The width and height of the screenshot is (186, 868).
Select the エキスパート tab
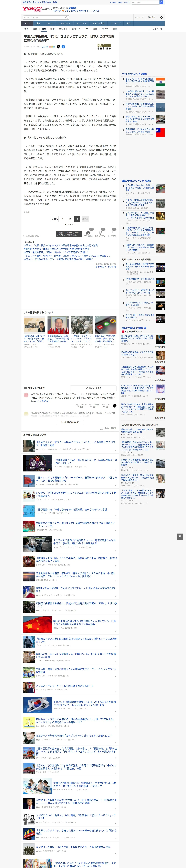64,24
